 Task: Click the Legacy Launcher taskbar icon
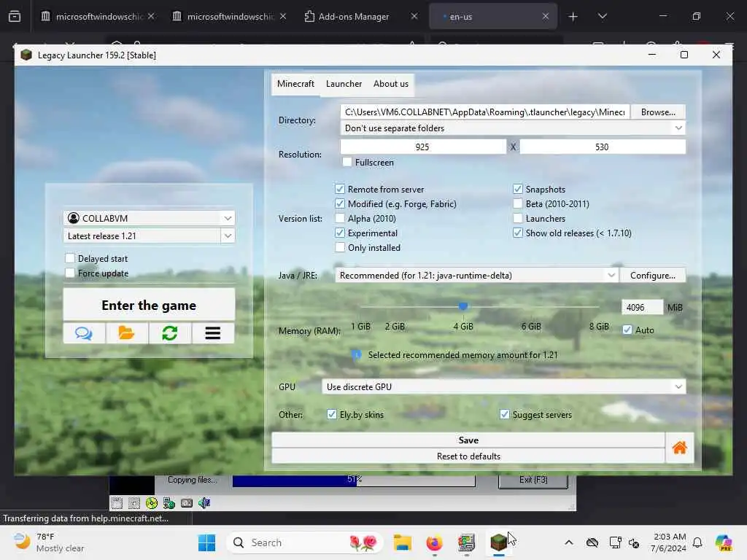click(x=498, y=542)
